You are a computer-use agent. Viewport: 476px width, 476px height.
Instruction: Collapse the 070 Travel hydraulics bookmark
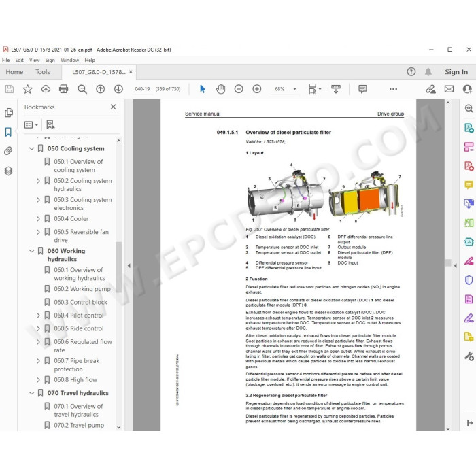point(31,393)
